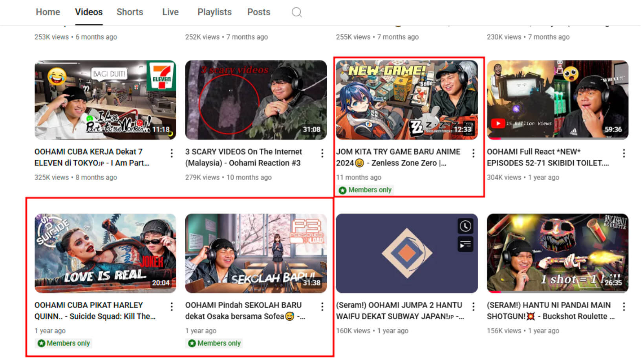Open title 3 SCARY VIDEOS On The Internet
The image size is (644, 363).
(243, 157)
